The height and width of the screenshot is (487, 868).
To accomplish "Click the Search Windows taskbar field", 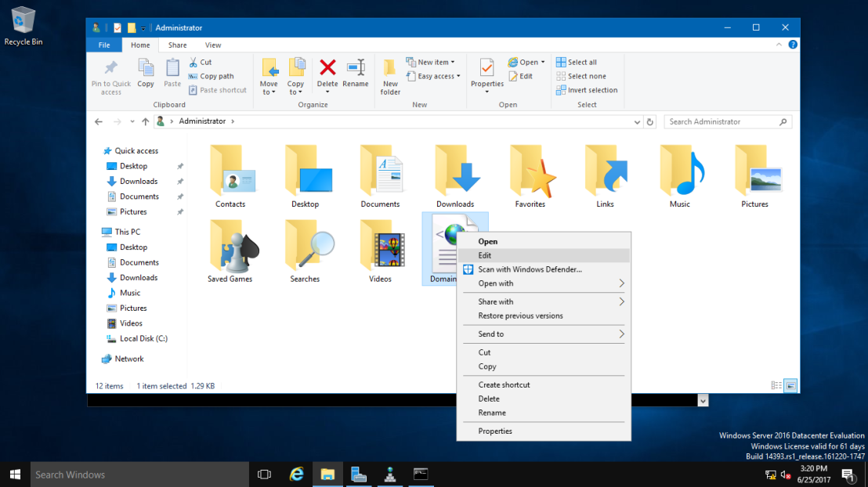I will point(139,474).
